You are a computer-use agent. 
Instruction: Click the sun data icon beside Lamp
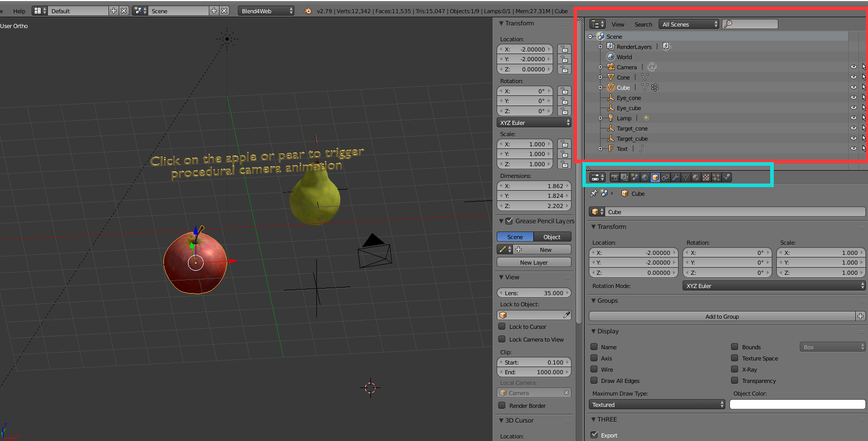[646, 118]
